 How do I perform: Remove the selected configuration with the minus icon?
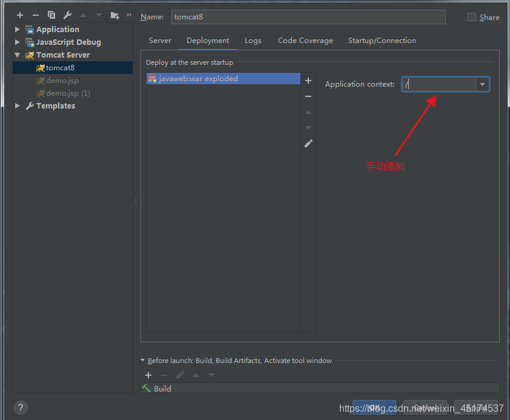36,15
